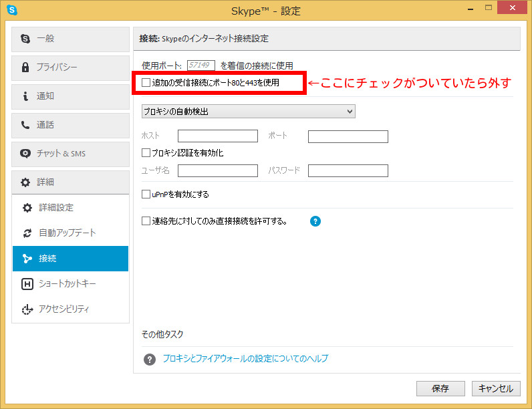The height and width of the screenshot is (409, 532).
Task: Select 自動アップデート sub-item
Action: click(x=71, y=233)
